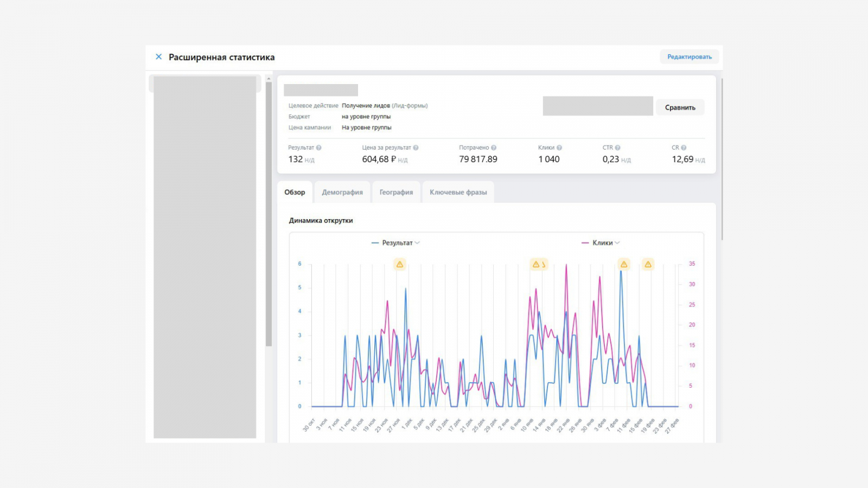The height and width of the screenshot is (488, 868).
Task: Open the Цена за результат help tooltip icon
Action: pos(416,147)
